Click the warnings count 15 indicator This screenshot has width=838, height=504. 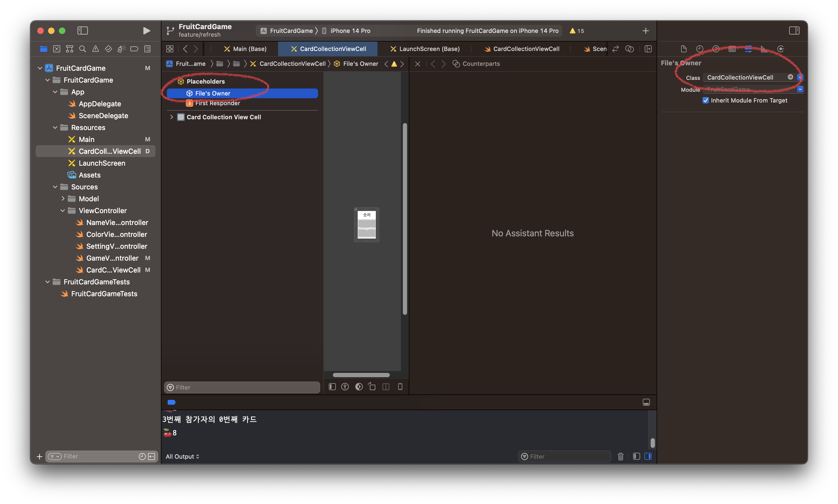577,31
